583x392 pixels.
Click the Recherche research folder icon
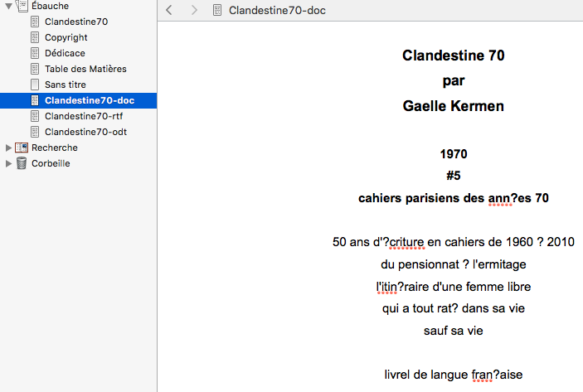point(22,148)
